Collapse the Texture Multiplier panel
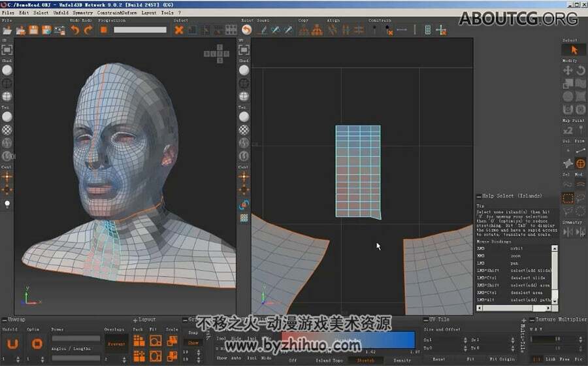The image size is (588, 366). coord(532,320)
